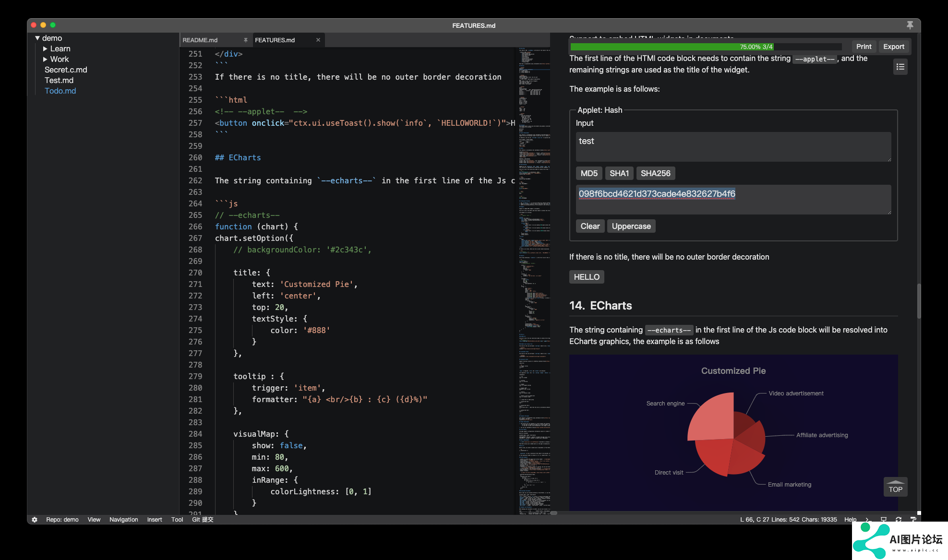The image size is (948, 560).
Task: Click the '--applet--' inline code in preview
Action: tap(815, 59)
